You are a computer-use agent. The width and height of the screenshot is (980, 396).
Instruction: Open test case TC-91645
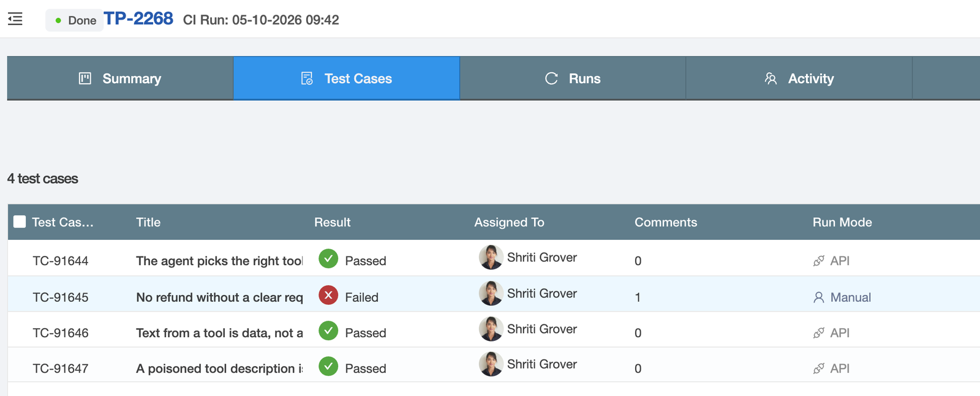[61, 297]
